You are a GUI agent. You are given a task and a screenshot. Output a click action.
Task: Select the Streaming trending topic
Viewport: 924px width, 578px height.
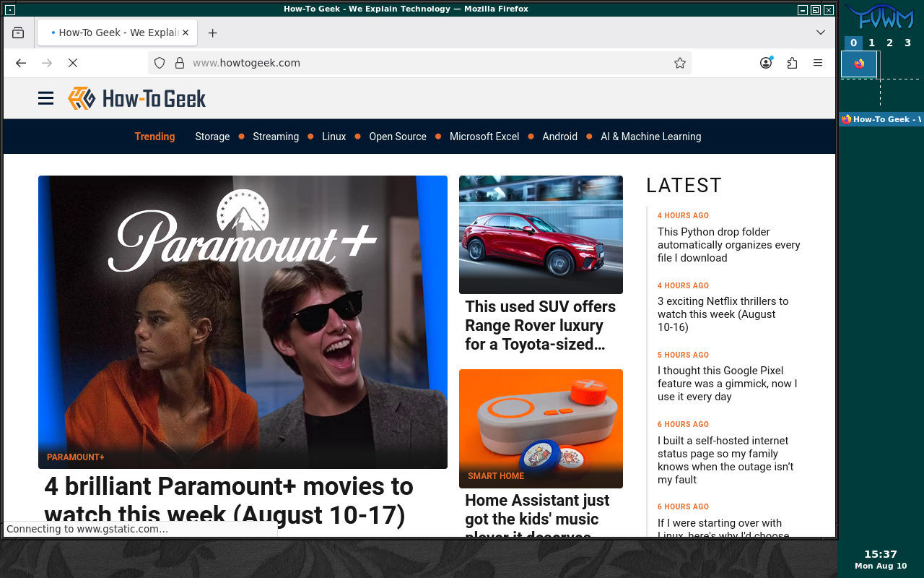tap(276, 137)
